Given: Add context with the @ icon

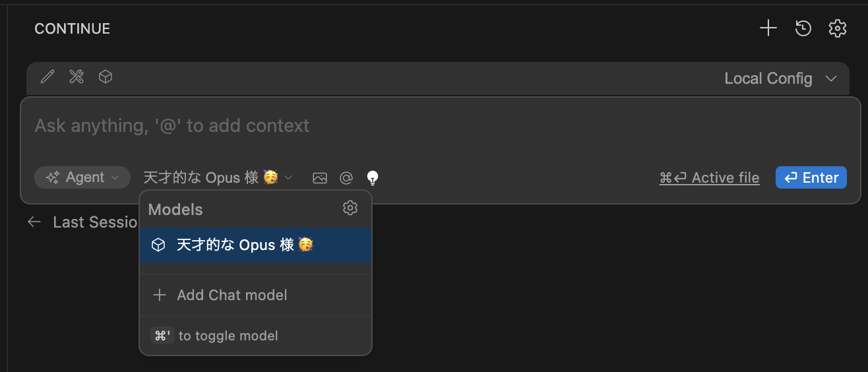Looking at the screenshot, I should pyautogui.click(x=346, y=177).
